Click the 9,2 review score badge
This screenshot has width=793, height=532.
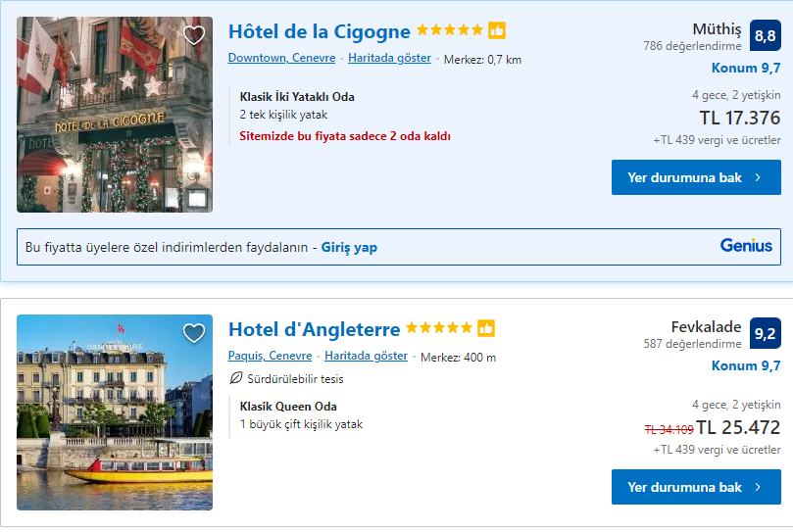coord(766,334)
